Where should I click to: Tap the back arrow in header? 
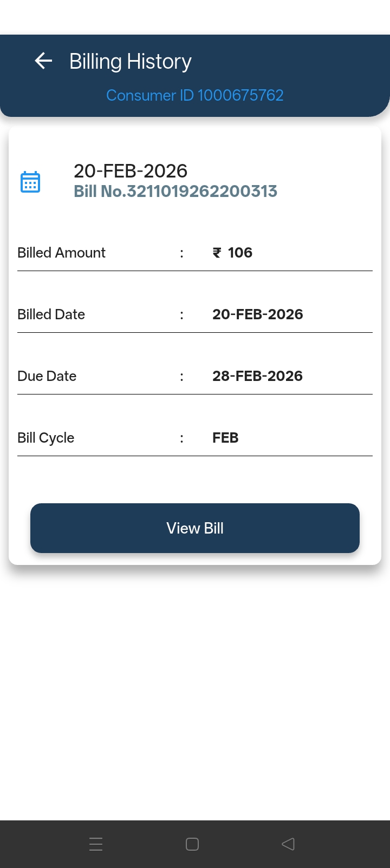click(x=43, y=61)
